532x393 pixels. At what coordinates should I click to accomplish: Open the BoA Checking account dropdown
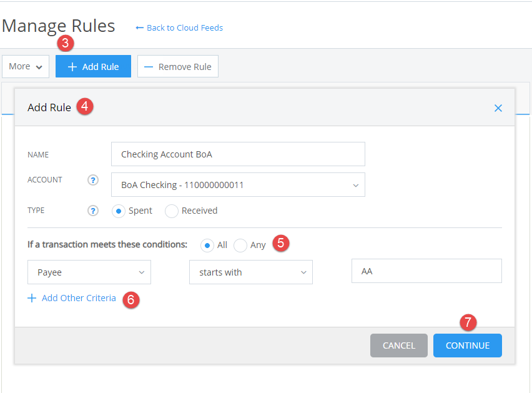click(237, 184)
